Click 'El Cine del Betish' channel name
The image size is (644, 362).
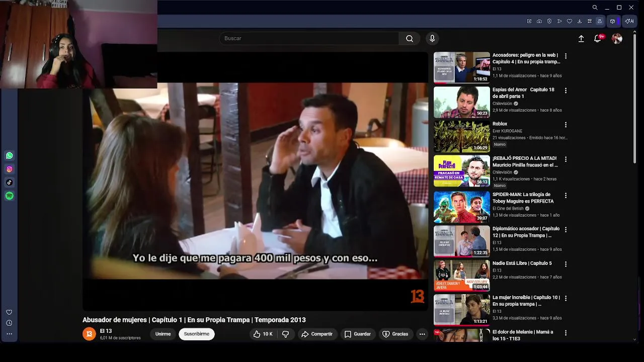tap(508, 208)
